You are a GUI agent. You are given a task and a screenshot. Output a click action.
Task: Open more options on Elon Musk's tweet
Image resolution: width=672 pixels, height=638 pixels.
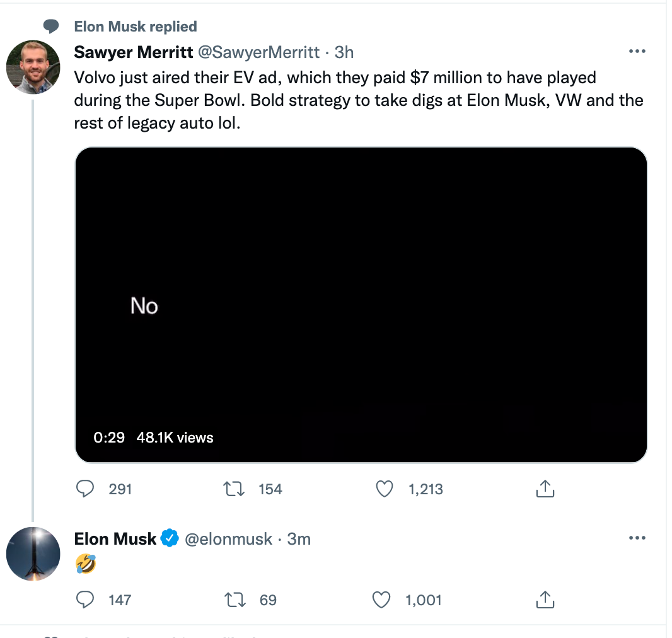pyautogui.click(x=637, y=538)
